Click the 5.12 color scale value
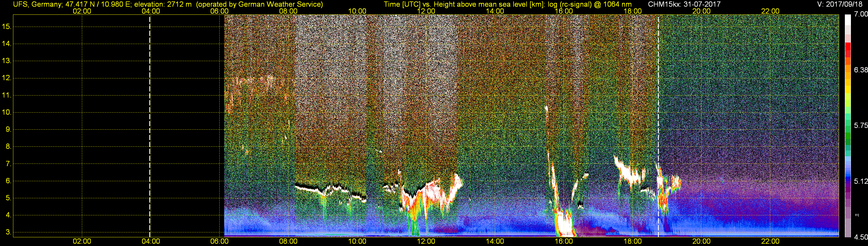 (860, 181)
